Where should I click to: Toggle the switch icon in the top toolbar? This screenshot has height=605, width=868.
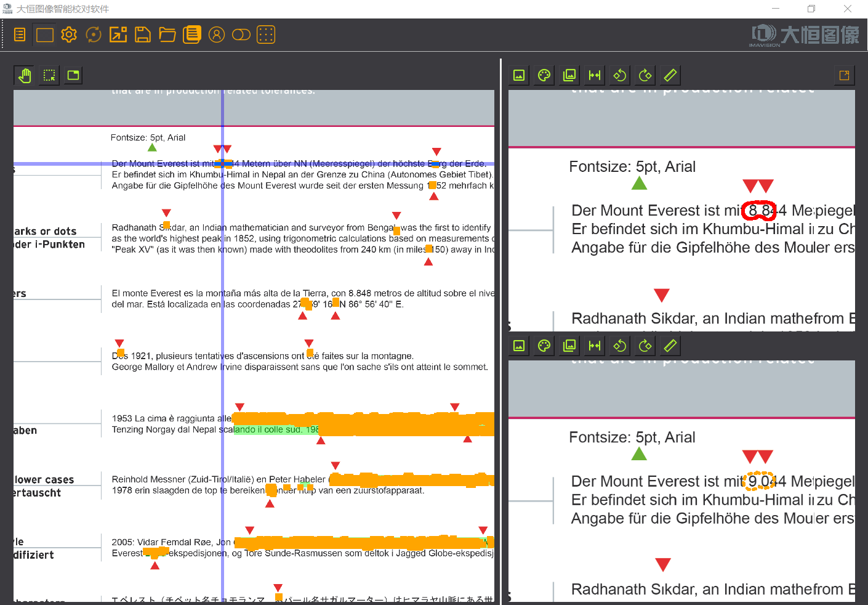point(241,35)
